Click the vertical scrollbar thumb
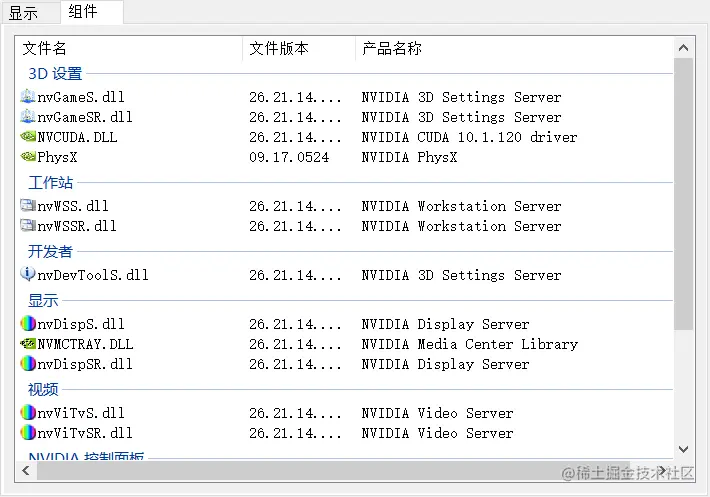Viewport: 710px width, 497px height. click(684, 194)
